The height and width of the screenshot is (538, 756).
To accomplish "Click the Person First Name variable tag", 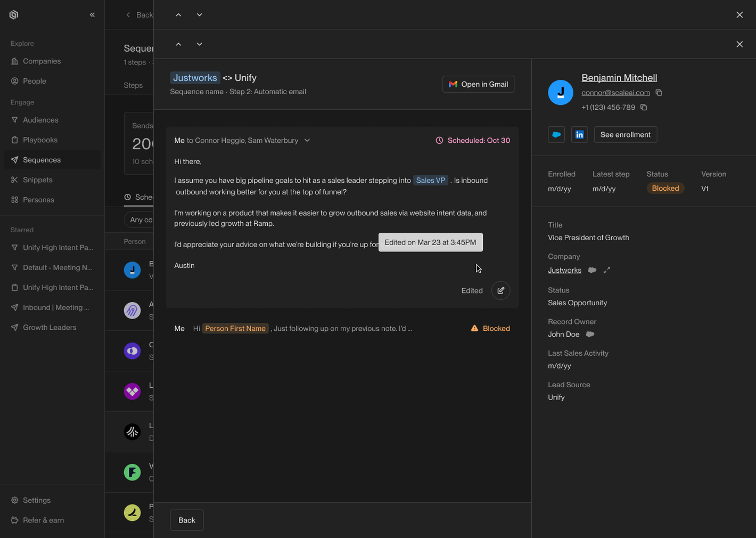I will 235,329.
